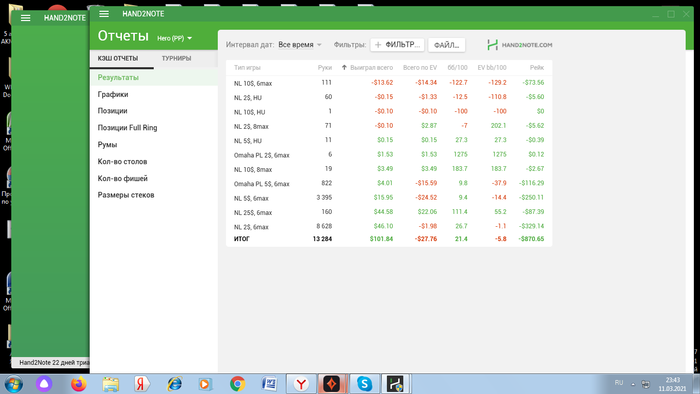Sort by Всего по EV column header
The width and height of the screenshot is (700, 394).
click(x=420, y=68)
